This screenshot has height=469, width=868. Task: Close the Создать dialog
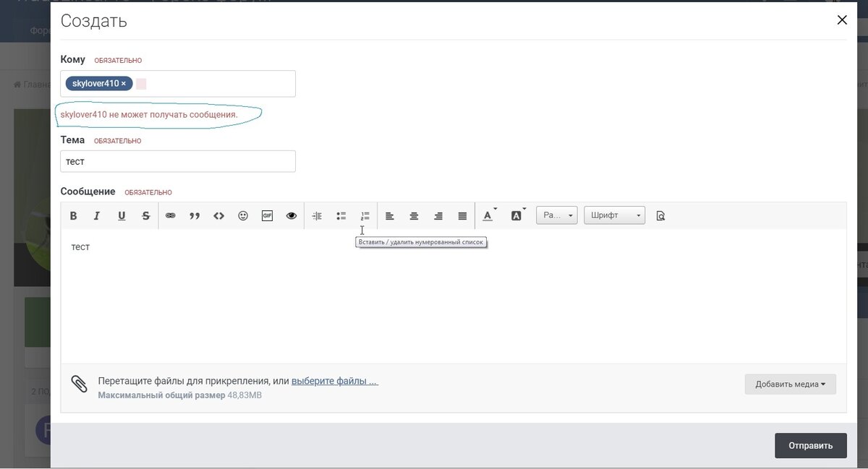[842, 20]
